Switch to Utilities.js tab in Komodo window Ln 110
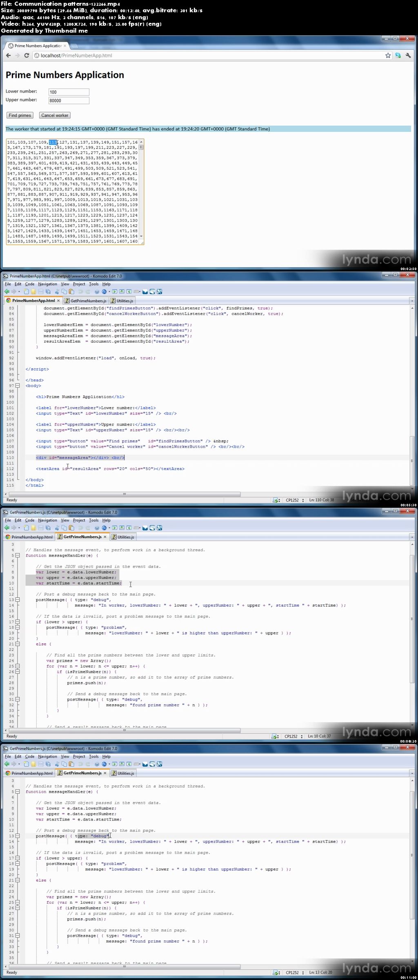 pos(122,301)
